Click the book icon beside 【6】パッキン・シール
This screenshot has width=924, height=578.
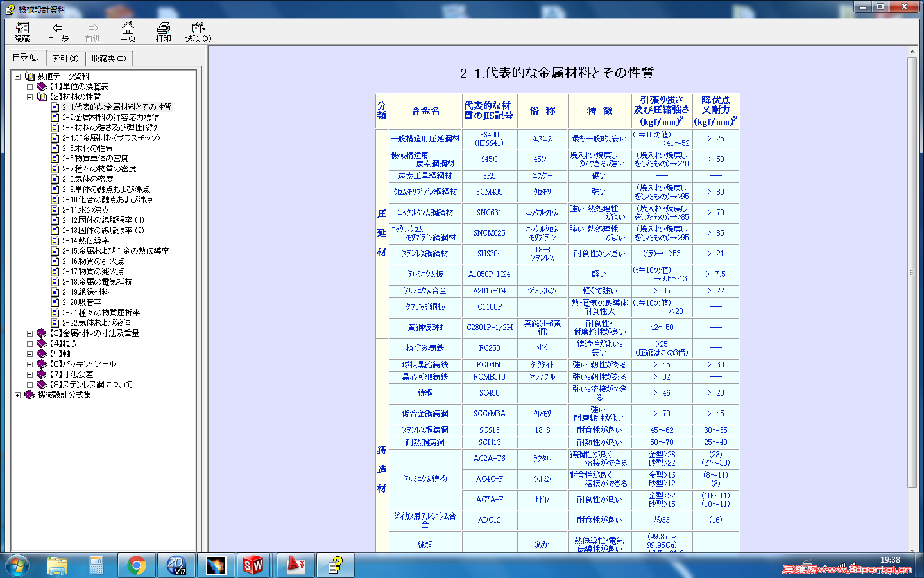click(42, 364)
